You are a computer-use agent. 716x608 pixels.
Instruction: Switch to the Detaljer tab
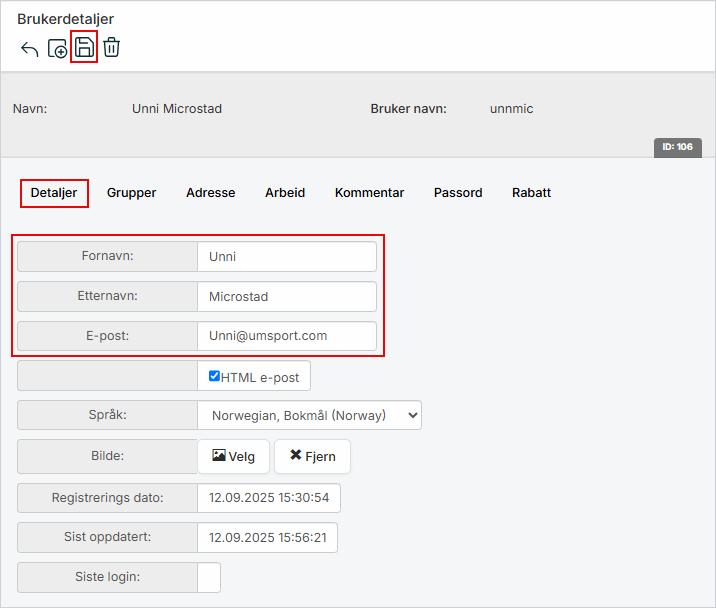[54, 193]
